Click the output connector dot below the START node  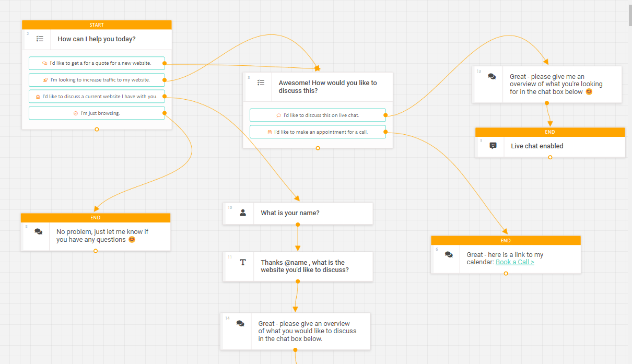pyautogui.click(x=97, y=129)
